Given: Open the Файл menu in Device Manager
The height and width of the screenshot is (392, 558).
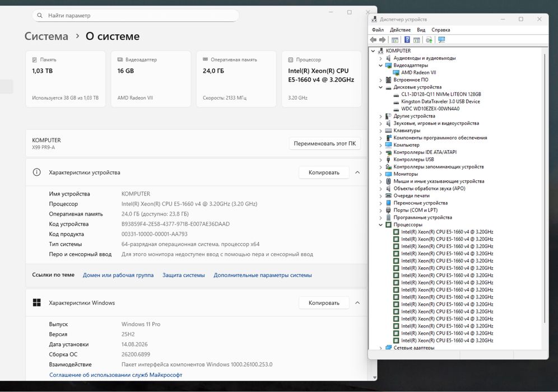Looking at the screenshot, I should tap(378, 30).
